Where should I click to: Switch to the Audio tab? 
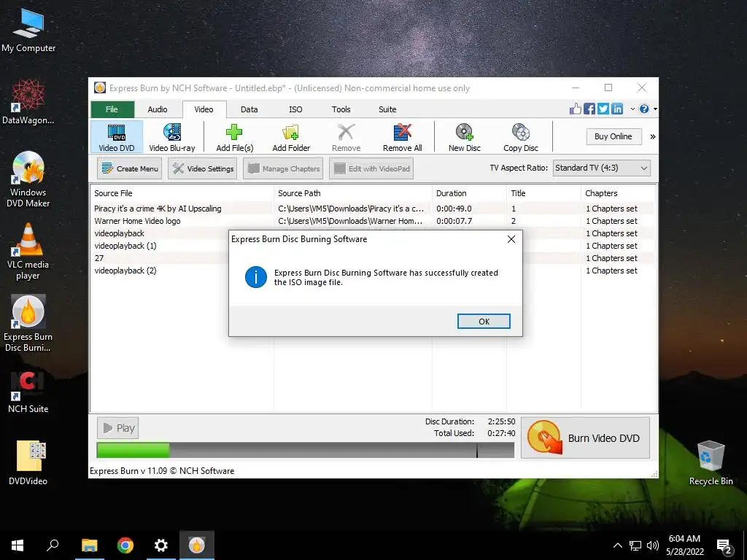158,109
